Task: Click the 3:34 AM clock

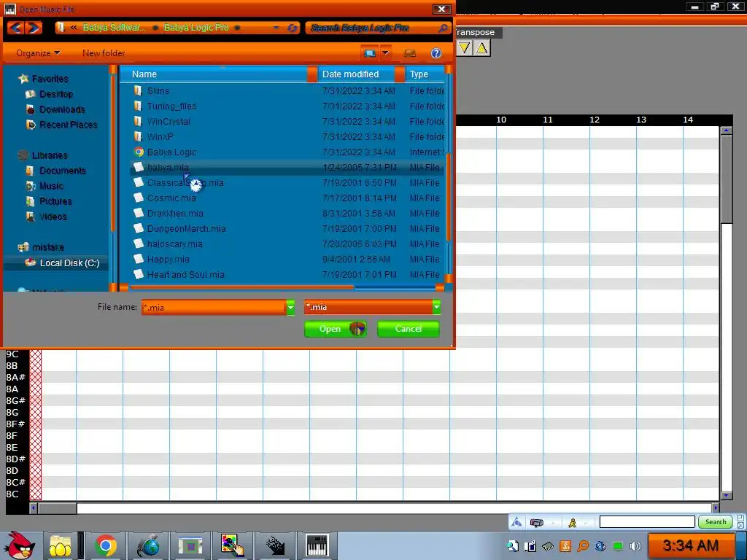Action: (690, 545)
